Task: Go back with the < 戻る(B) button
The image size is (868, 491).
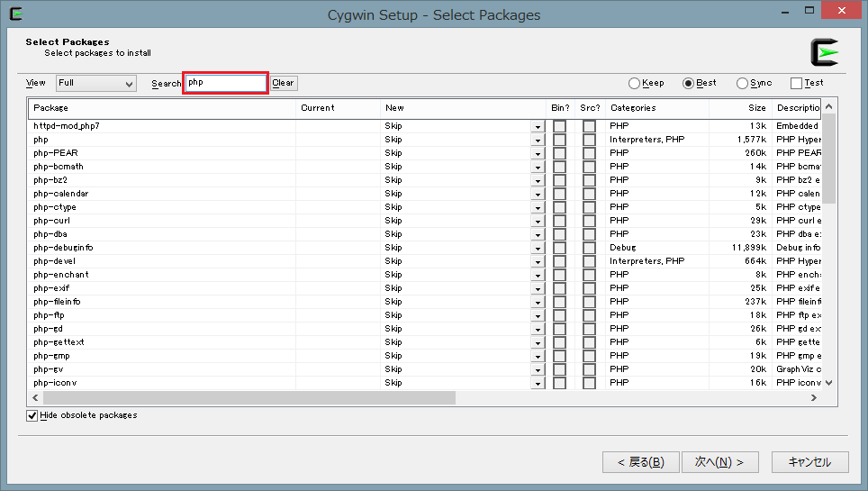Action: pos(640,462)
